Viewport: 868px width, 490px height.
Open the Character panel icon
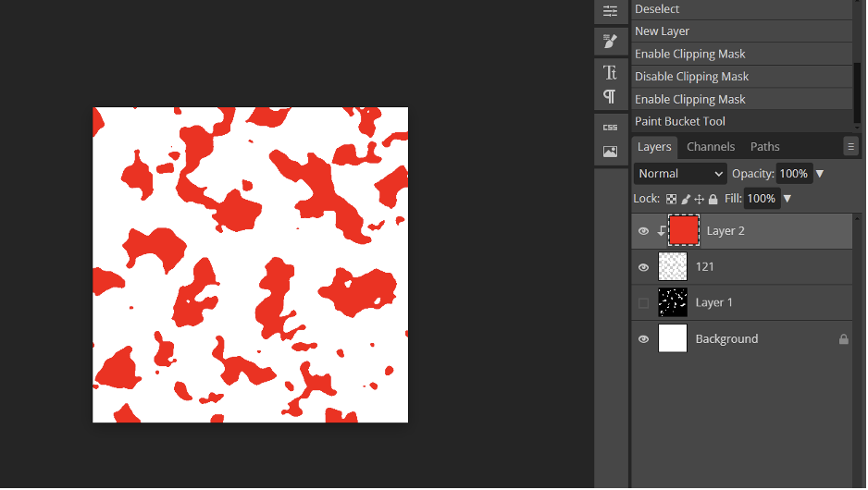(x=610, y=73)
